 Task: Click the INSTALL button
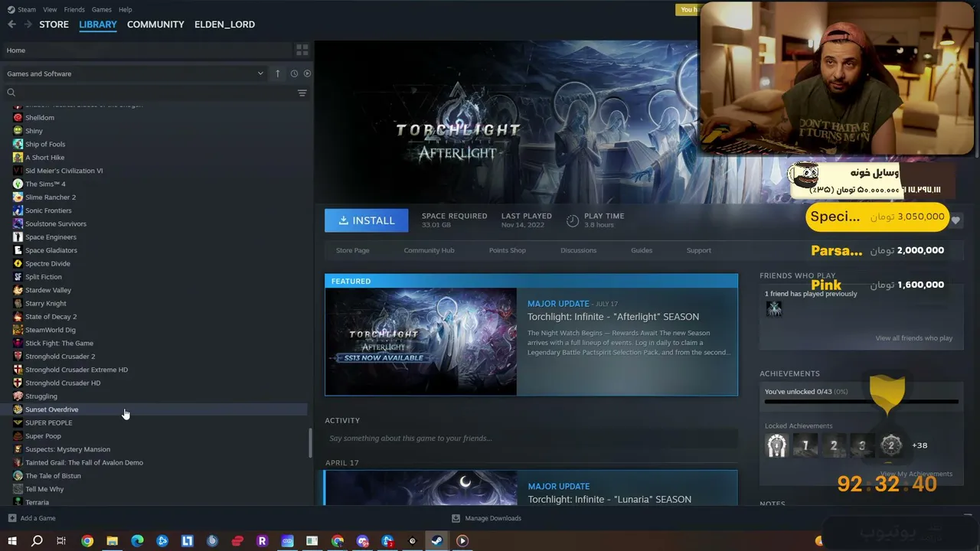tap(367, 220)
